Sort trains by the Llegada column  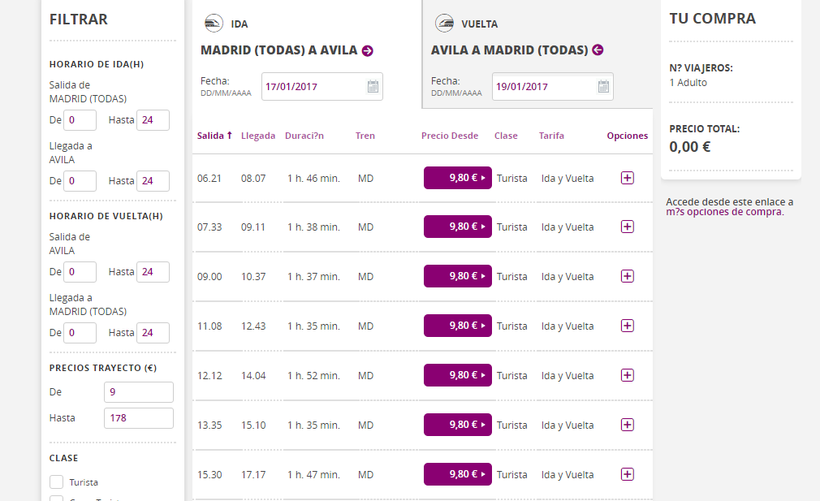[x=258, y=136]
